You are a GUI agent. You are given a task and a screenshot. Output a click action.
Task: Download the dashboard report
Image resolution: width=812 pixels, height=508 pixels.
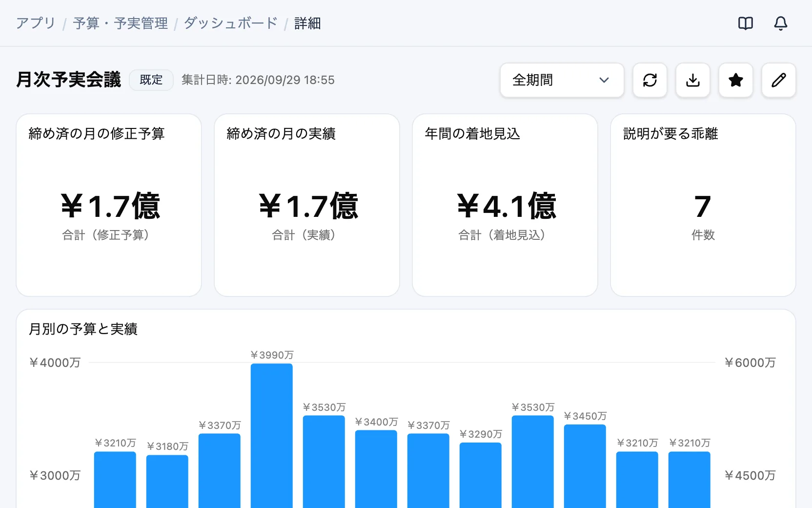[693, 80]
